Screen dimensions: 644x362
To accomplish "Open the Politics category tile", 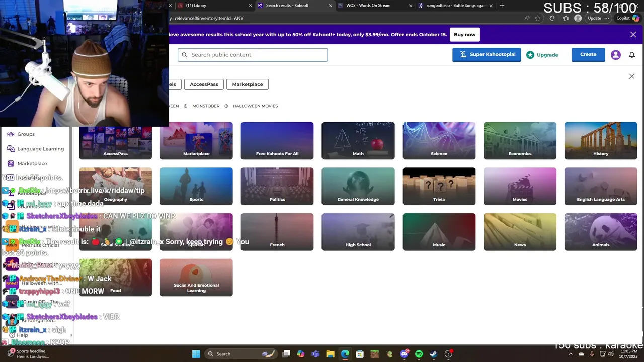I will (277, 187).
